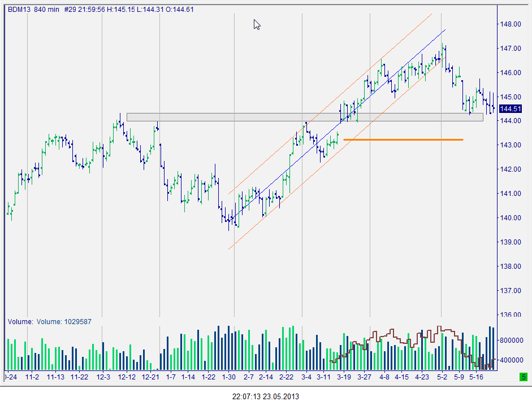Click the 800000 volume axis label
The height and width of the screenshot is (406, 532).
pyautogui.click(x=512, y=340)
